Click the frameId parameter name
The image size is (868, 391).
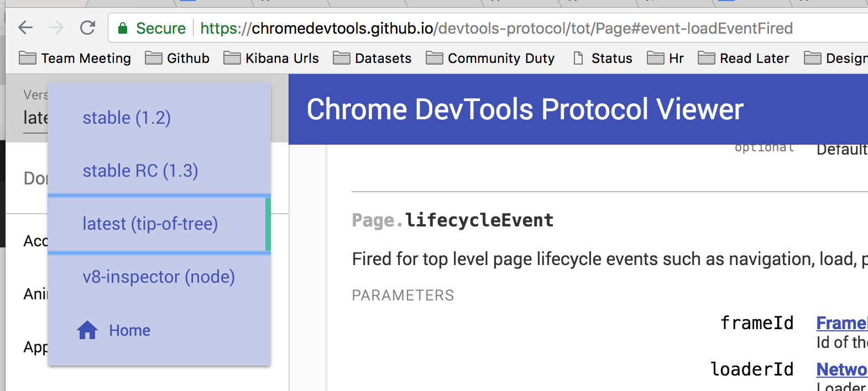757,323
